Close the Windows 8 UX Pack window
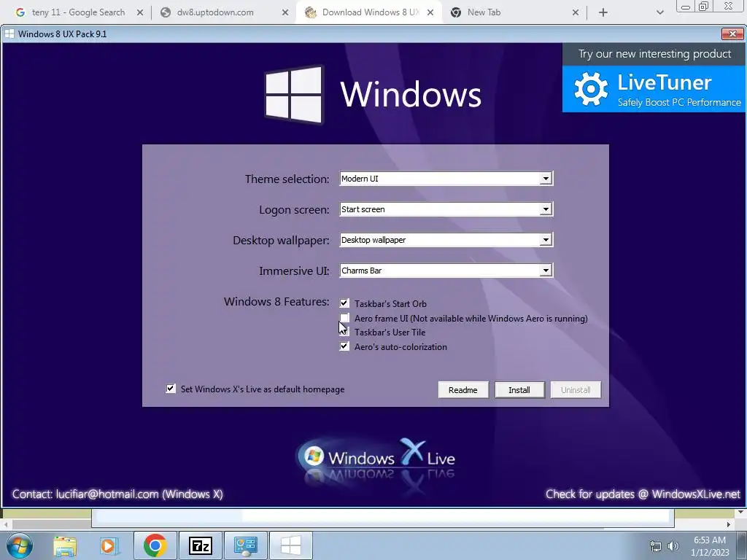Image resolution: width=747 pixels, height=560 pixels. tap(732, 34)
